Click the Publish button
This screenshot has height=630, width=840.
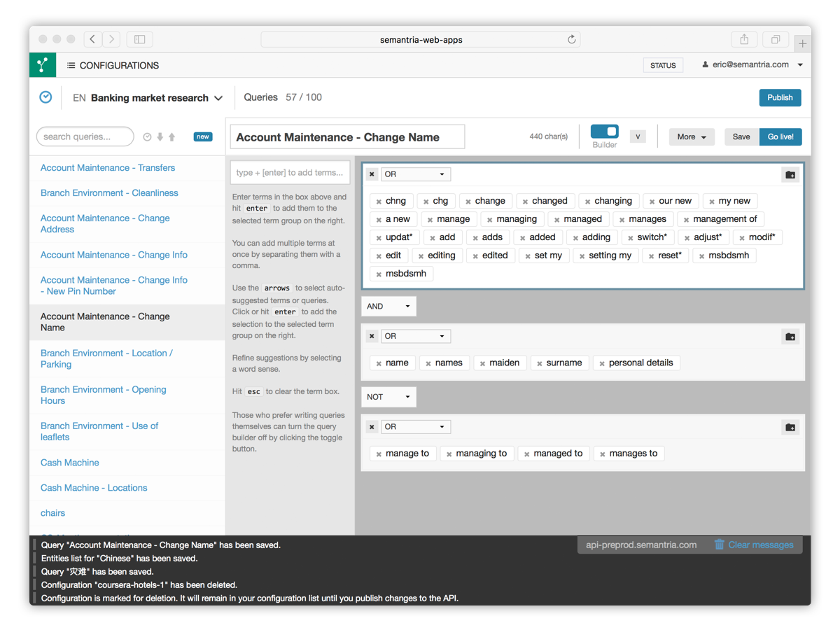pyautogui.click(x=780, y=97)
